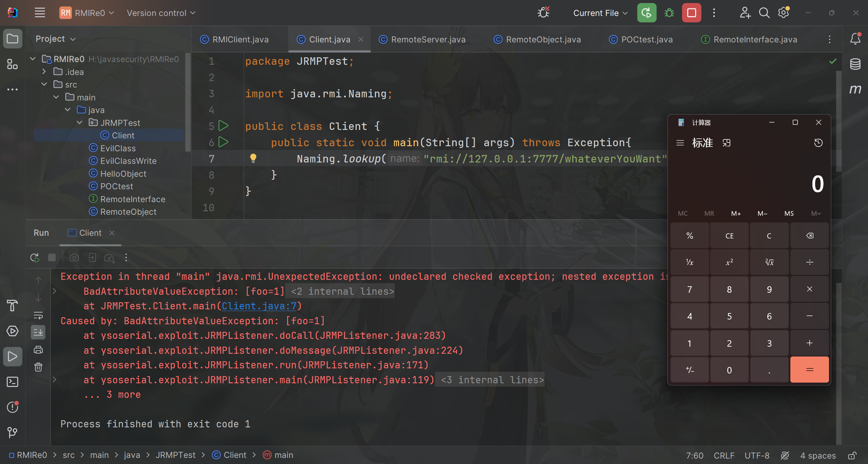Open Project tool window icon in left stripe
Viewport: 868px width, 464px height.
(x=13, y=39)
